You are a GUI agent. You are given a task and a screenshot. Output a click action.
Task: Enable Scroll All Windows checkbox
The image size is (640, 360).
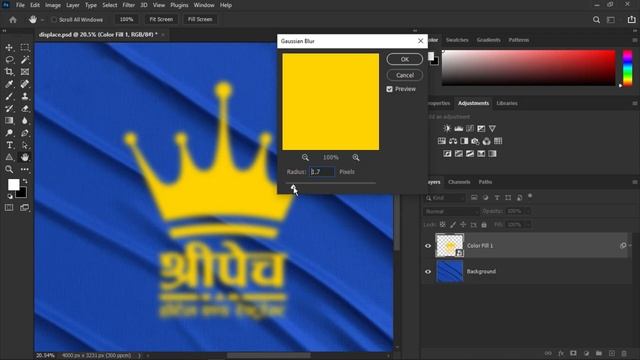[x=54, y=20]
